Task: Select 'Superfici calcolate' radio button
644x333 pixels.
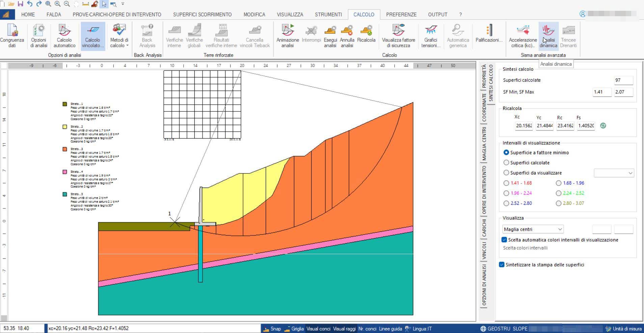Action: (506, 163)
